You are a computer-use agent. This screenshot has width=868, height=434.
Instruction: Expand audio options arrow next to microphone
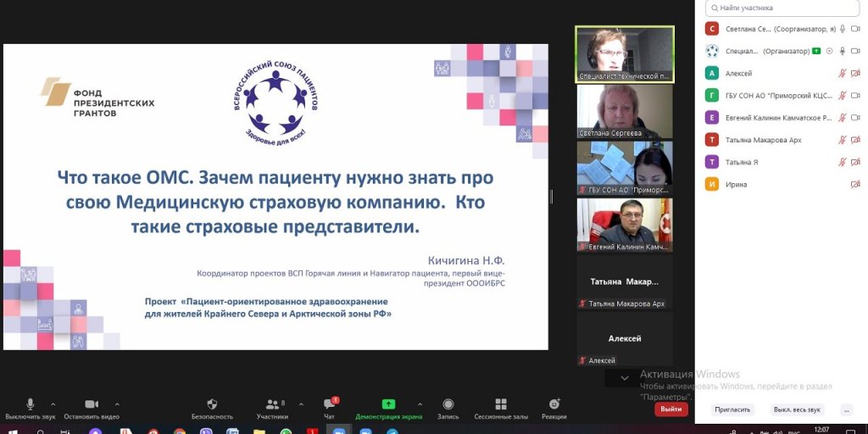(53, 404)
